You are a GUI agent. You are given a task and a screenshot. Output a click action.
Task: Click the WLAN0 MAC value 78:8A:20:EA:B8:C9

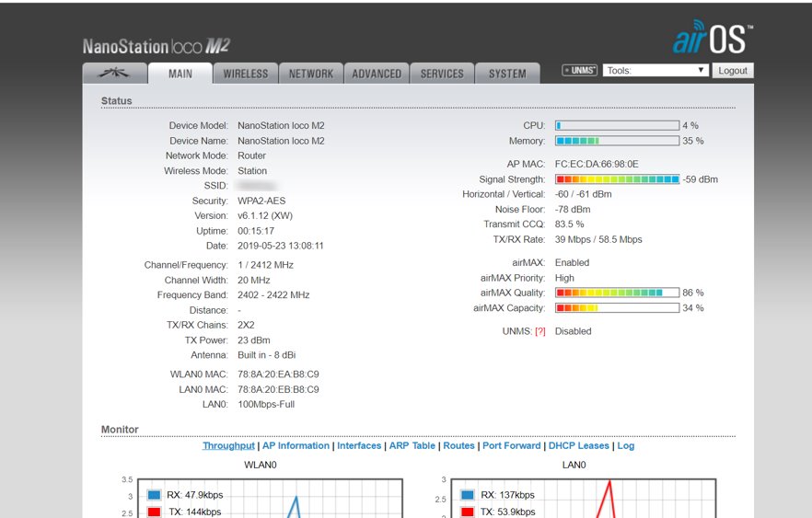pyautogui.click(x=278, y=374)
